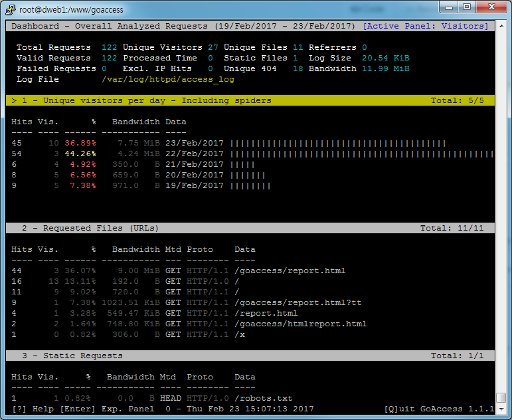Click Total: 11/11 in Requested Files header
Image resolution: width=512 pixels, height=420 pixels.
point(452,228)
